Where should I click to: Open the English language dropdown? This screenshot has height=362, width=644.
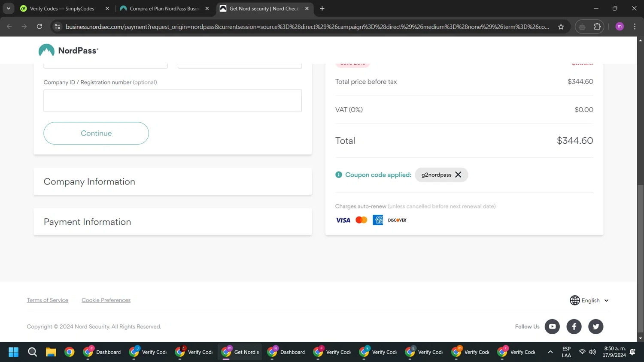pyautogui.click(x=595, y=300)
